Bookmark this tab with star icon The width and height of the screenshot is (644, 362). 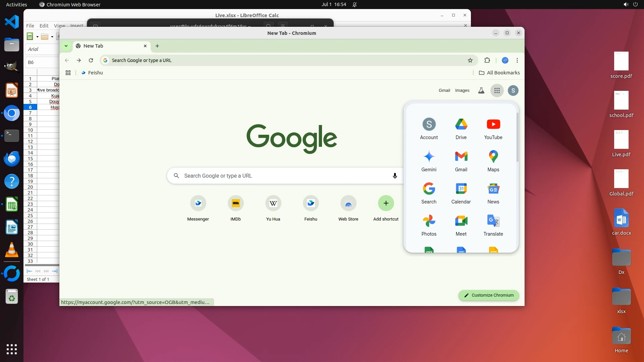[470, 60]
